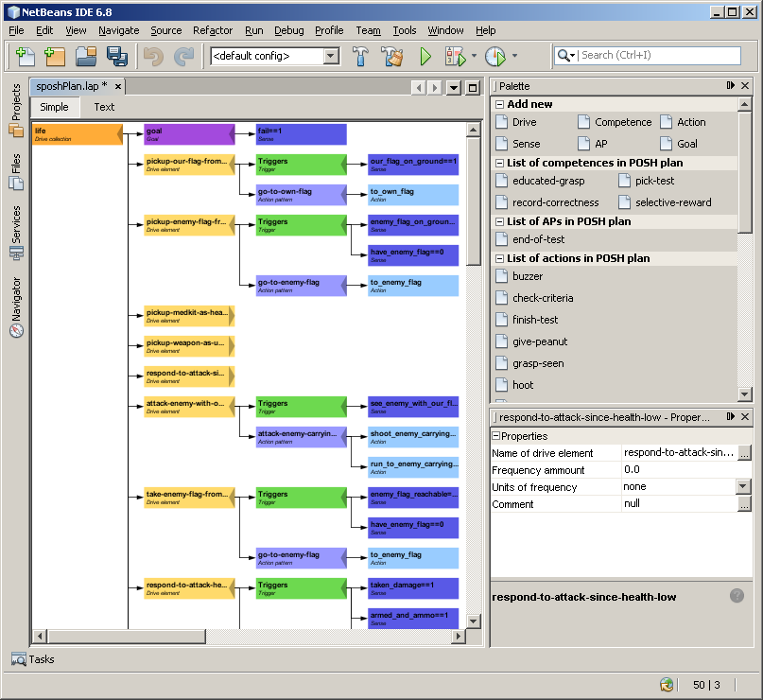Click the Clean and Build icon

pyautogui.click(x=392, y=56)
